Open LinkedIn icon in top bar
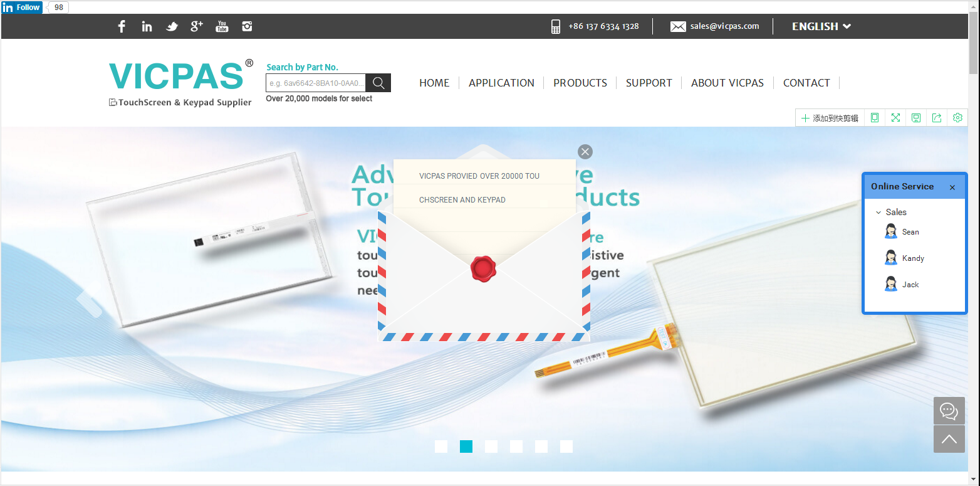This screenshot has height=486, width=980. pyautogui.click(x=147, y=26)
